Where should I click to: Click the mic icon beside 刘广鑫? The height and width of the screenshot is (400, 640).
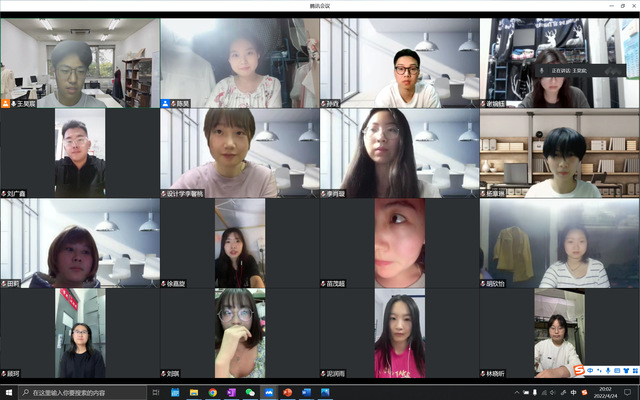tap(4, 193)
